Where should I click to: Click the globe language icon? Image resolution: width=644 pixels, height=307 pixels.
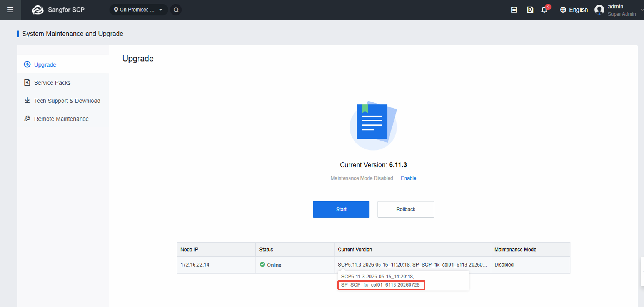563,10
